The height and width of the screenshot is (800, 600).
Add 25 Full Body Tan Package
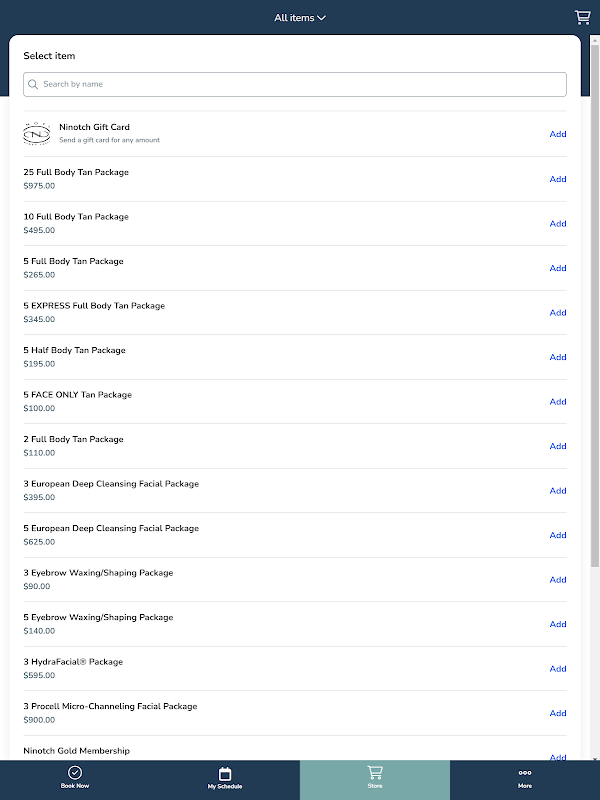[x=558, y=179]
